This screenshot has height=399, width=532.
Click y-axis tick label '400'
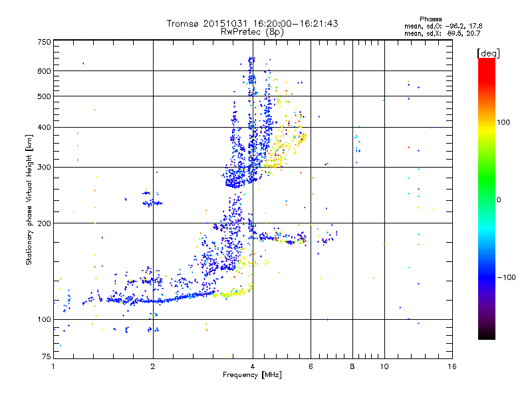pyautogui.click(x=44, y=128)
